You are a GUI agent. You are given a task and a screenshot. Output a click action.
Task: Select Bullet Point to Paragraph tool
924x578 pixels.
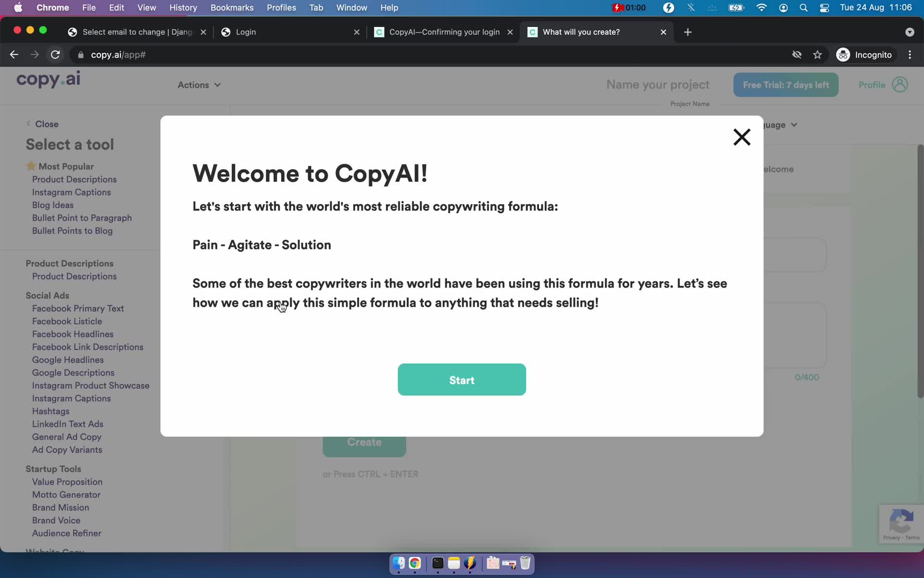tap(82, 218)
